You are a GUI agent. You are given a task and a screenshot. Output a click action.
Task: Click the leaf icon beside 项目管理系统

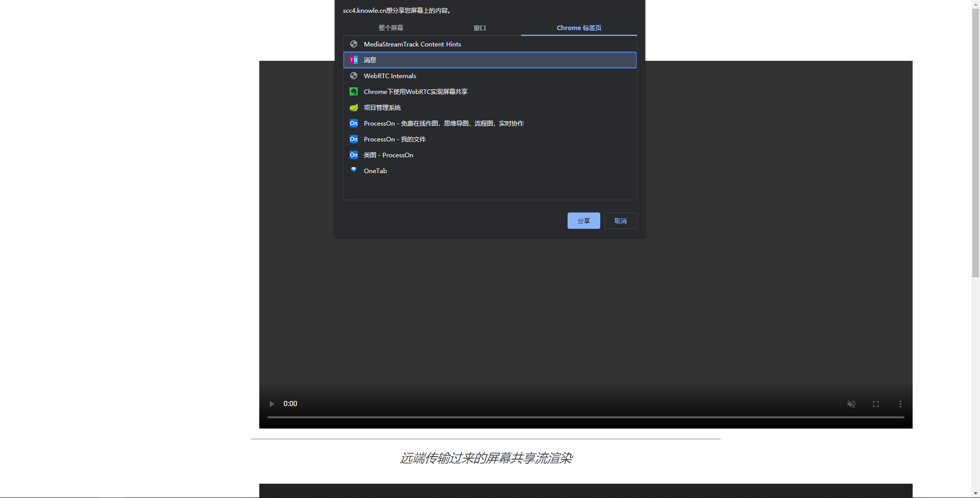point(354,107)
